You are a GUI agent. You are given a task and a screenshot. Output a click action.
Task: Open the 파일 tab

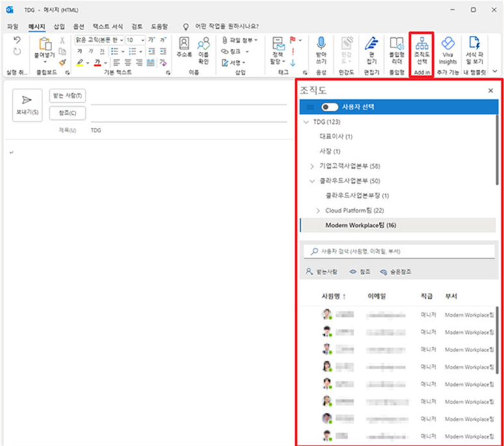click(x=12, y=26)
